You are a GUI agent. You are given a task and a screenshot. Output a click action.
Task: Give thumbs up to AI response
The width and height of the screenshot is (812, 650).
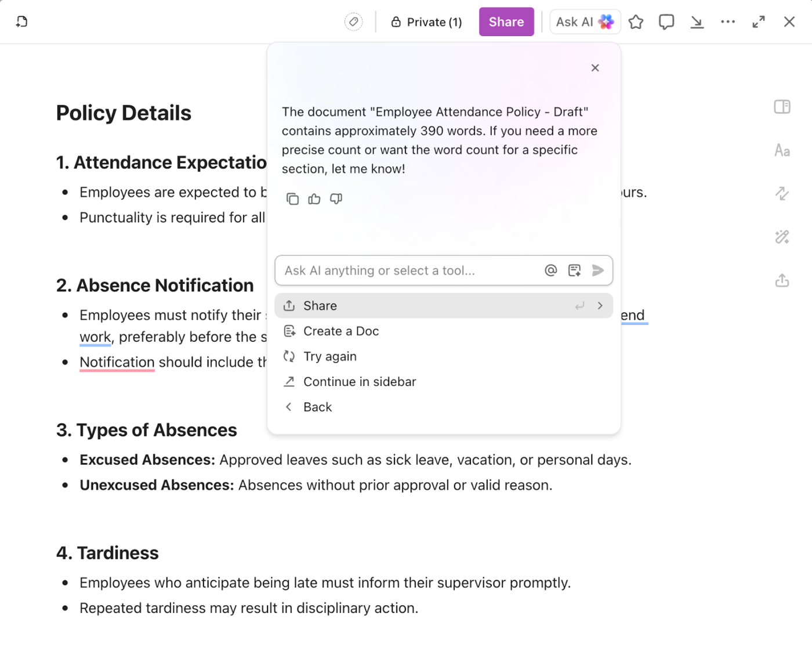(x=314, y=199)
